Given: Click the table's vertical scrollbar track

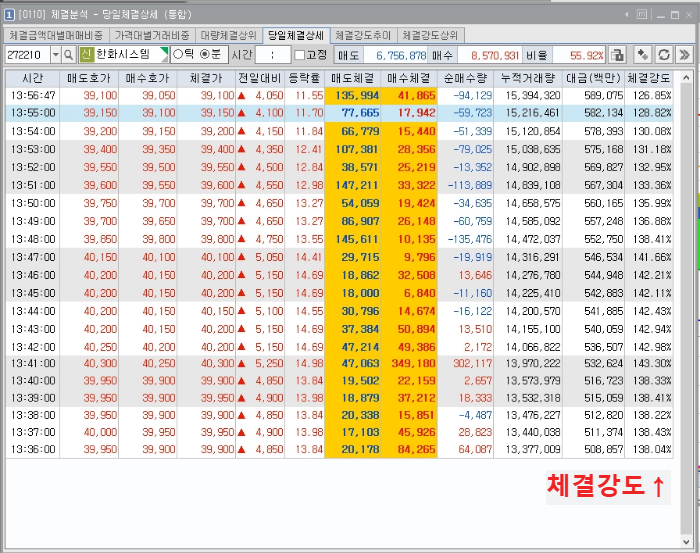Looking at the screenshot, I should point(686,312).
